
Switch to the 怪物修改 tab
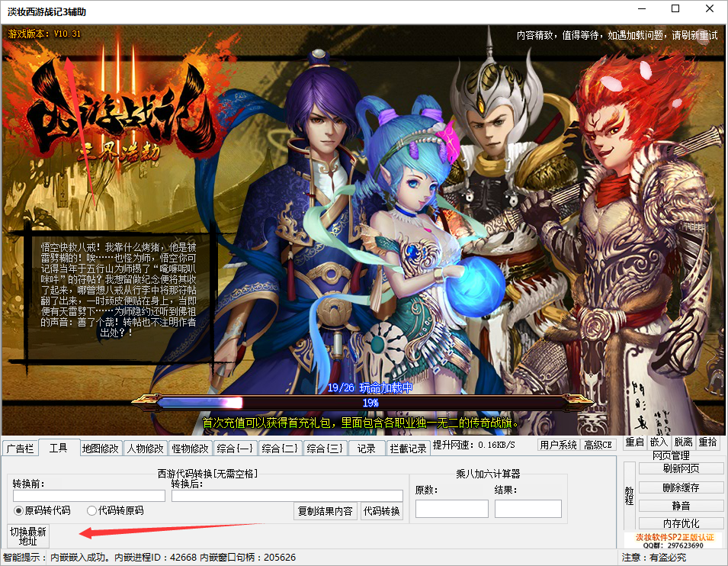point(190,449)
